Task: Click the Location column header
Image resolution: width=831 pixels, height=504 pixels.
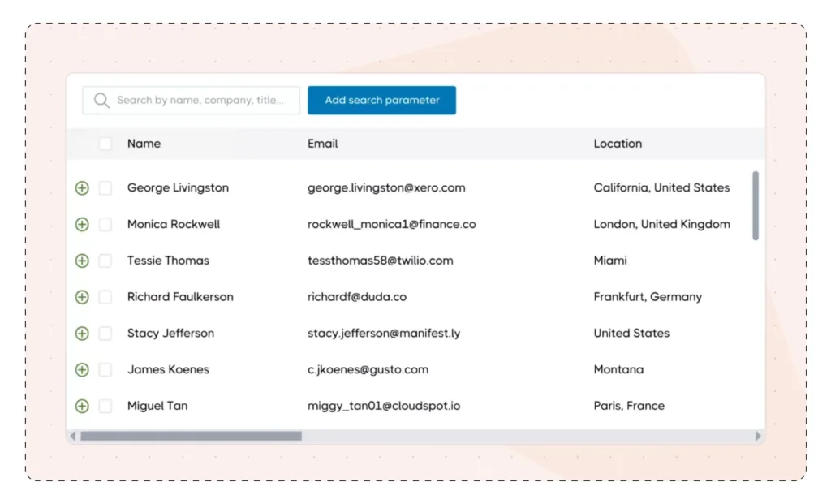Action: pyautogui.click(x=618, y=144)
